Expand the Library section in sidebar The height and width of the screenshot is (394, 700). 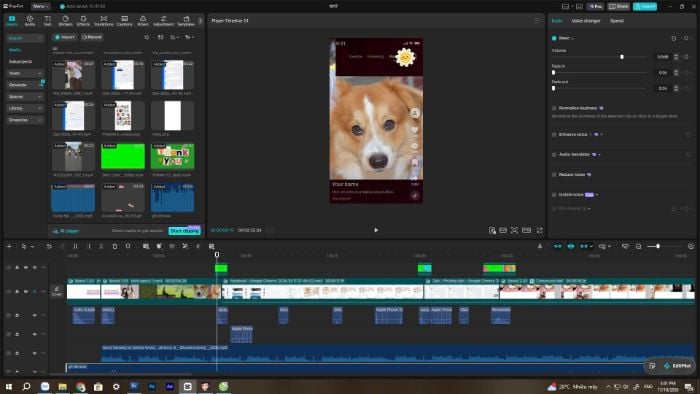25,108
